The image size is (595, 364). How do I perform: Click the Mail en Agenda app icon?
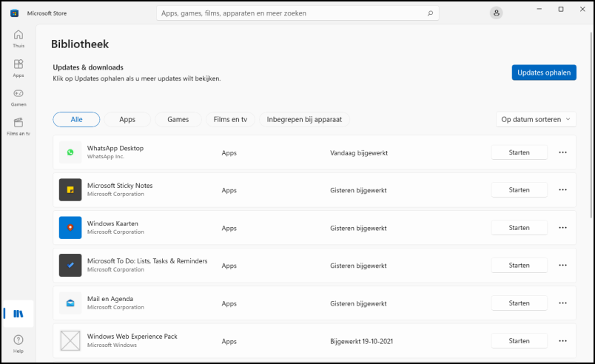click(x=70, y=303)
